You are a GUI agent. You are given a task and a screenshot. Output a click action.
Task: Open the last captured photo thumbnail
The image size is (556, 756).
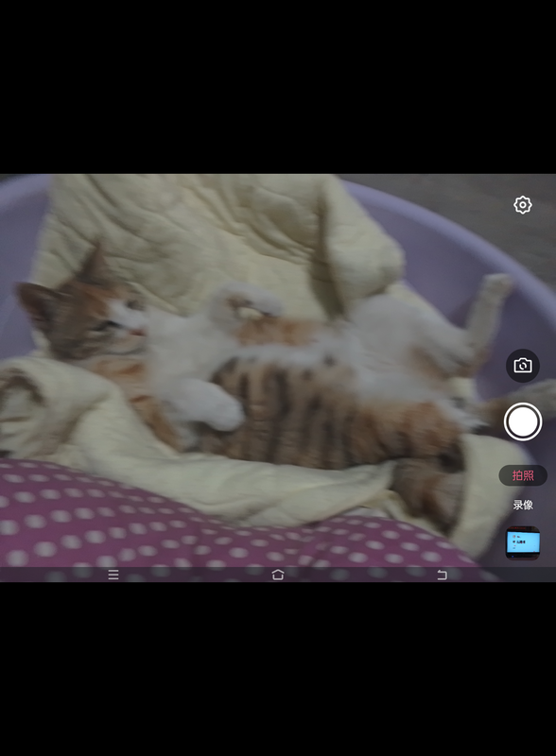pyautogui.click(x=523, y=542)
